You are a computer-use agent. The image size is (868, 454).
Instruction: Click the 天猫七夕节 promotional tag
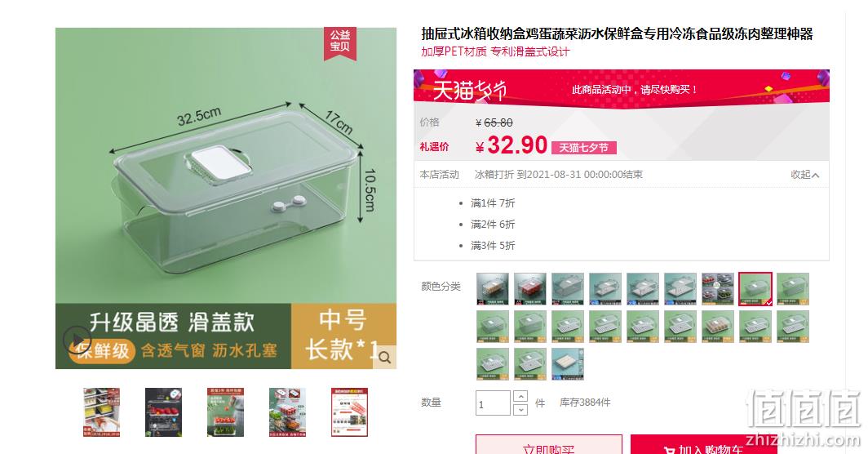pyautogui.click(x=584, y=148)
